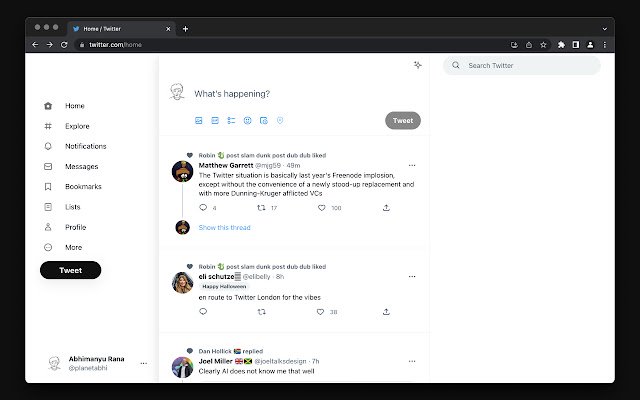Click Joel Miller's avatar
The width and height of the screenshot is (640, 400).
tap(182, 367)
